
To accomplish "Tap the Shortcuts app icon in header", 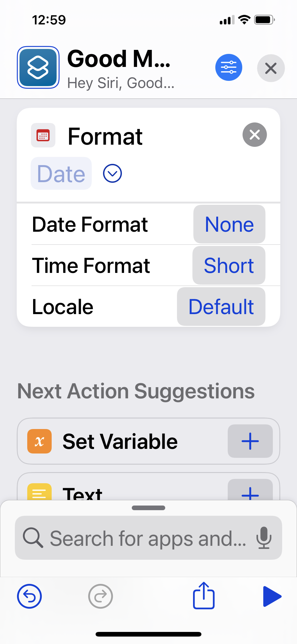I will click(38, 67).
